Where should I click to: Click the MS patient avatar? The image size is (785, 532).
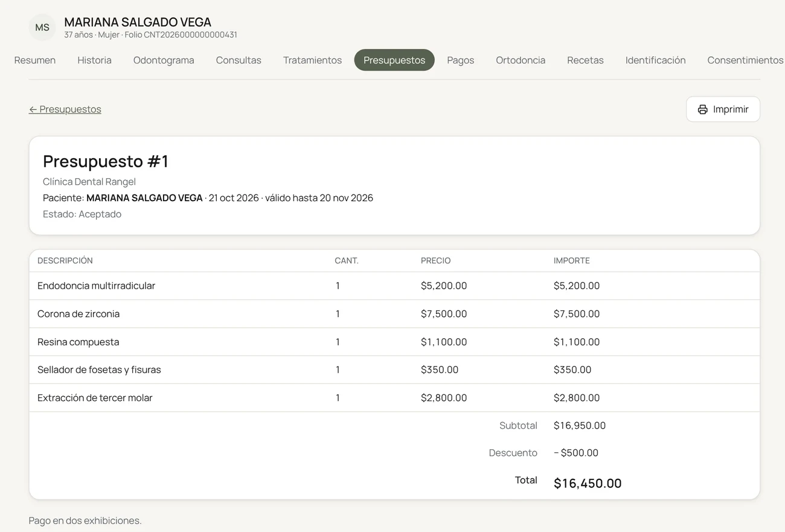coord(42,28)
